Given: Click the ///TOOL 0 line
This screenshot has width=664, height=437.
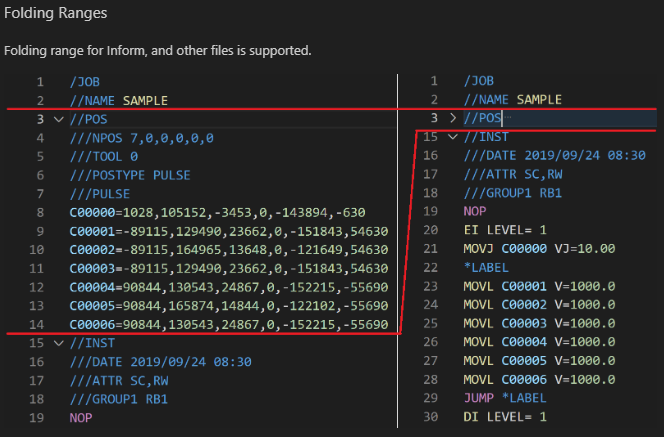Looking at the screenshot, I should pos(104,157).
